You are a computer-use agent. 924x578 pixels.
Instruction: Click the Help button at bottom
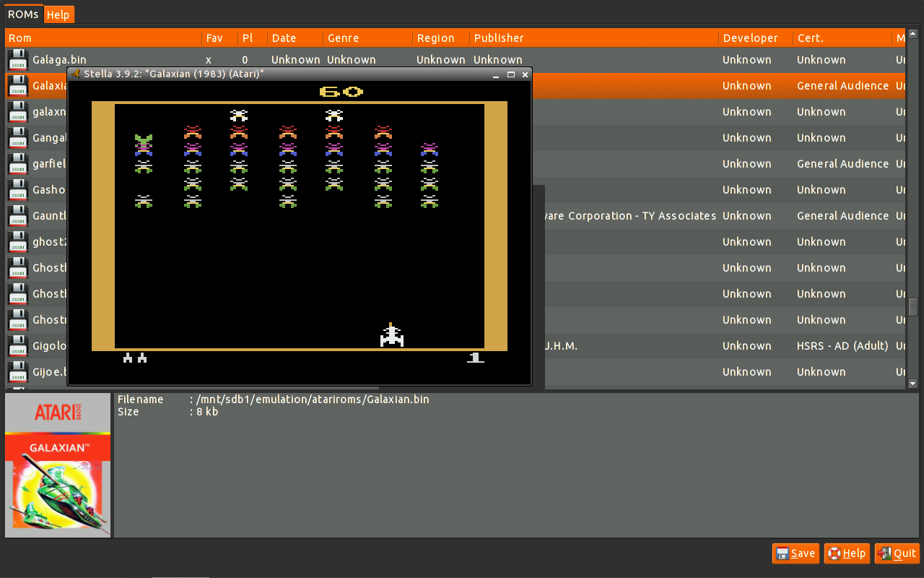click(x=846, y=553)
